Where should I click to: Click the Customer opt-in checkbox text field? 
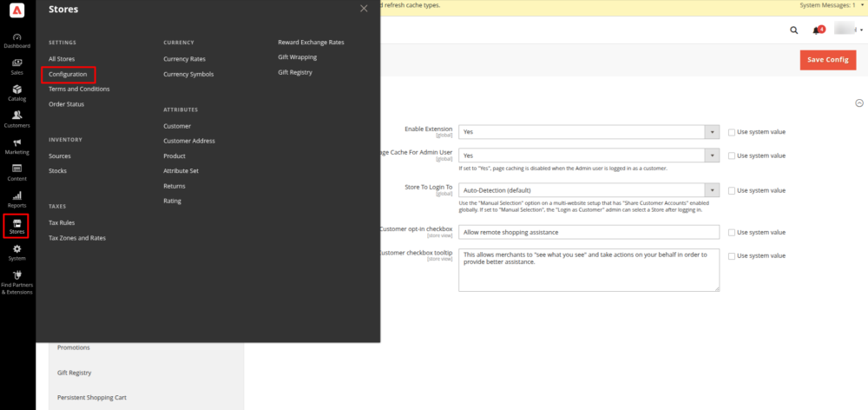coord(589,232)
